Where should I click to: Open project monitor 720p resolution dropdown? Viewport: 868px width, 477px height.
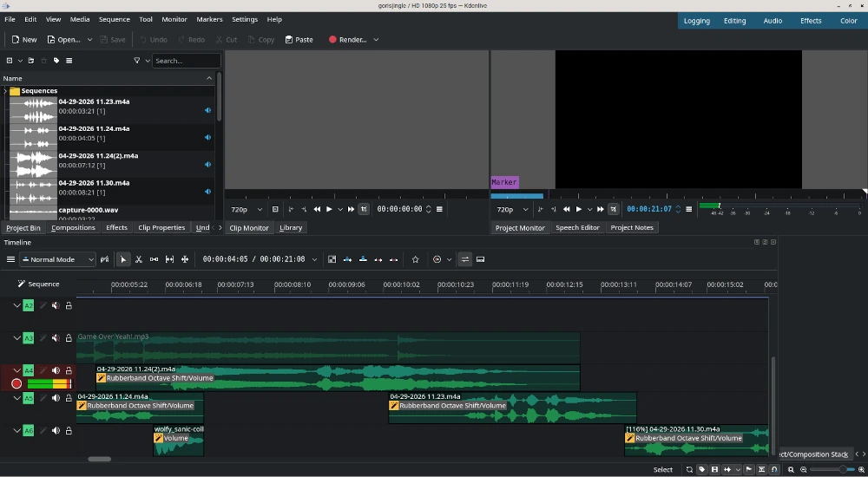(512, 210)
